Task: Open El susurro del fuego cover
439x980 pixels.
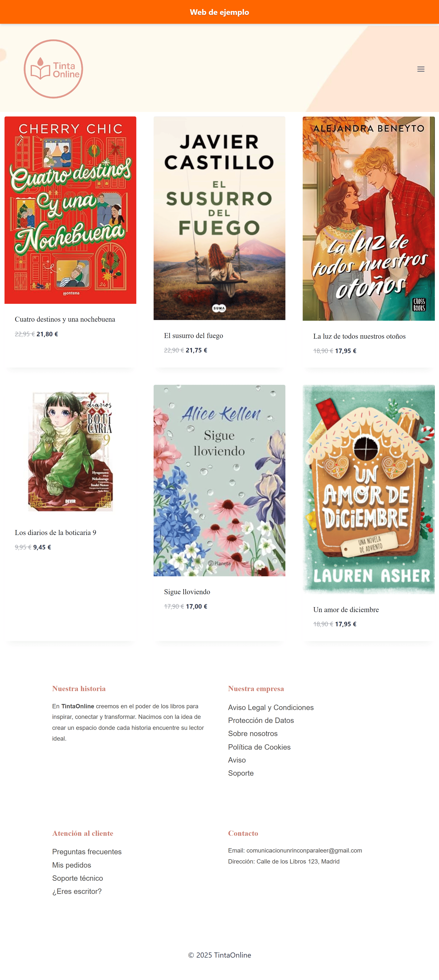Action: tap(219, 218)
